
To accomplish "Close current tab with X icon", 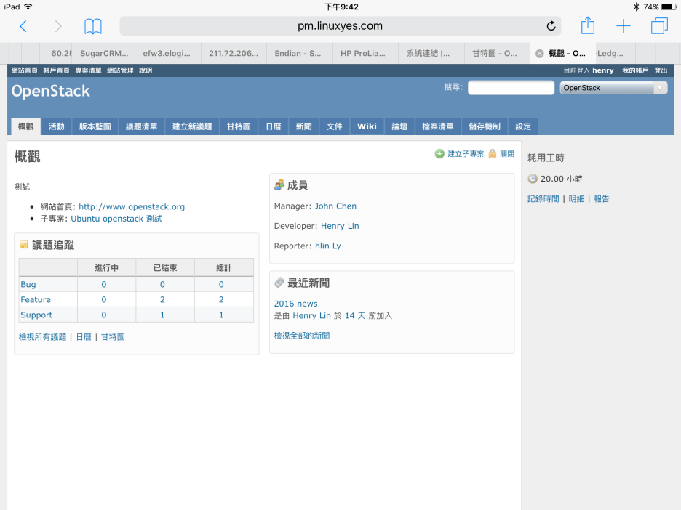I will [539, 53].
